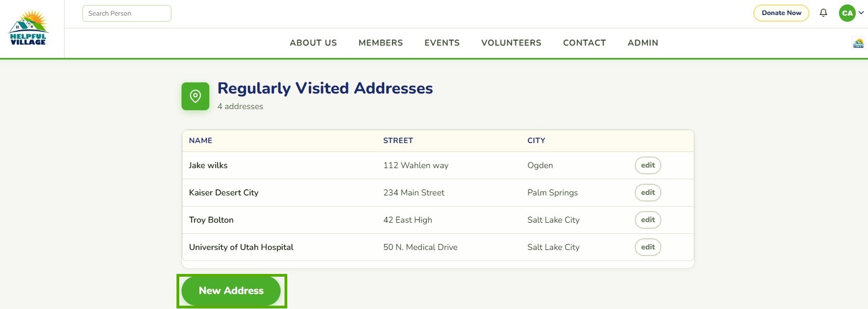Open the VOLUNTEERS menu
Image resolution: width=868 pixels, height=309 pixels.
[511, 43]
